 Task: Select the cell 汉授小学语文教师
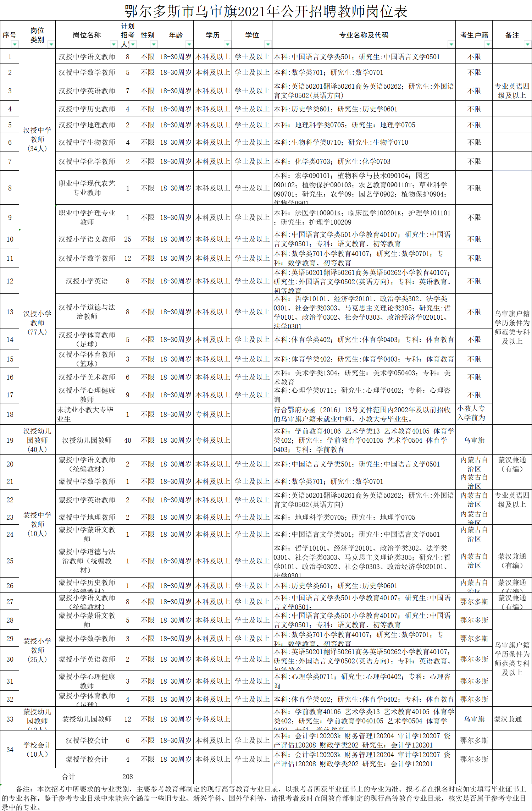click(87, 239)
